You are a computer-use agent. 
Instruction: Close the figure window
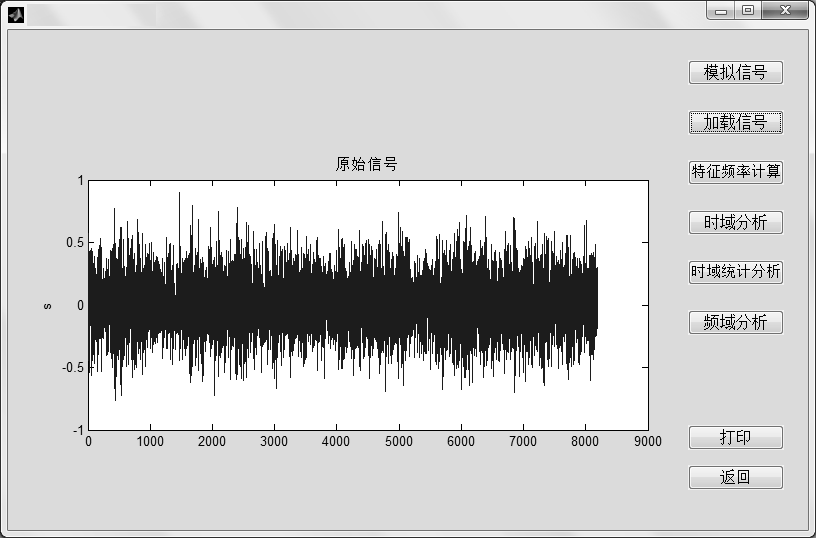pyautogui.click(x=785, y=10)
